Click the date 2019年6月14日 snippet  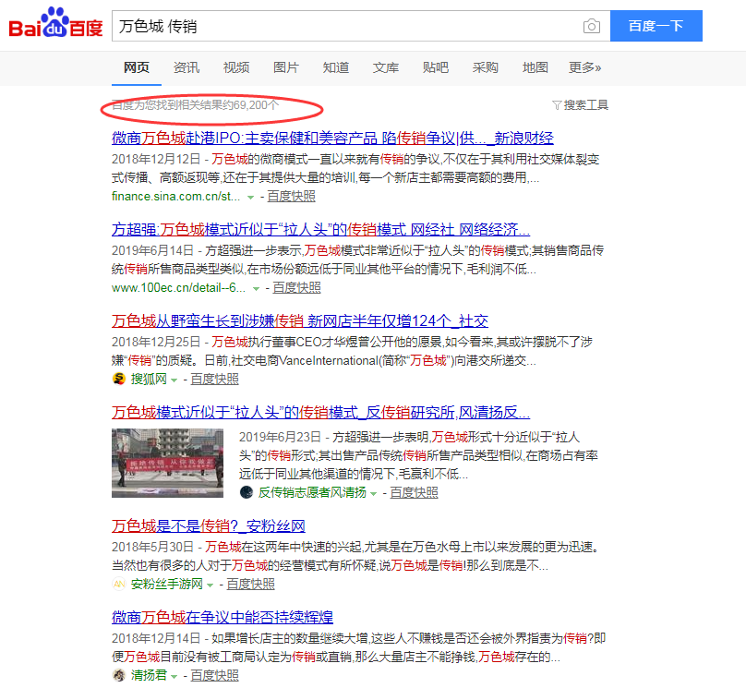152,250
